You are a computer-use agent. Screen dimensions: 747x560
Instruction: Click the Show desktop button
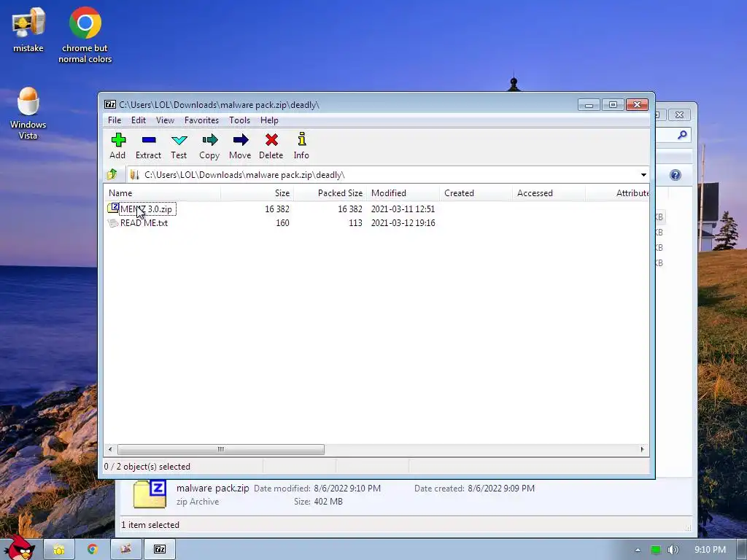[x=742, y=550]
